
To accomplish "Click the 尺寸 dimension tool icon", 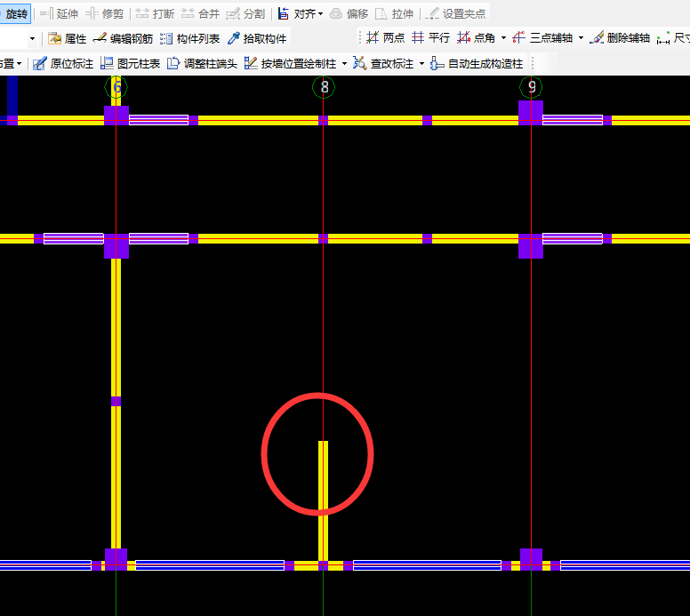I will coord(663,38).
